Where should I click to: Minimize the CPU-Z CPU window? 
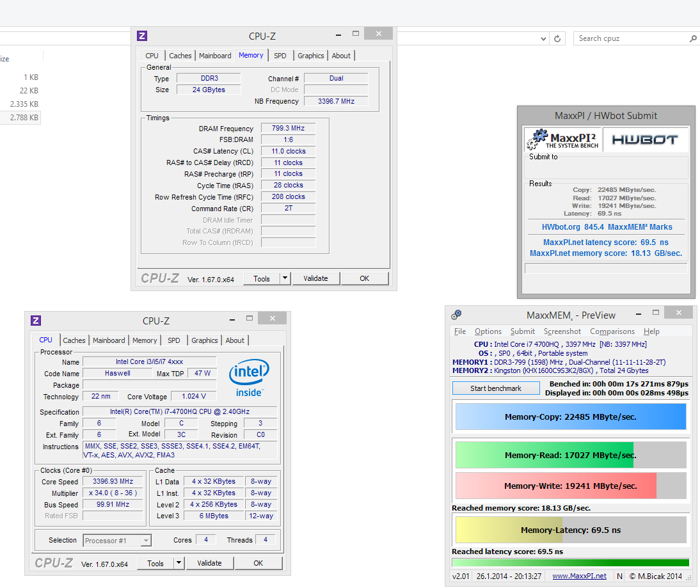point(232,319)
